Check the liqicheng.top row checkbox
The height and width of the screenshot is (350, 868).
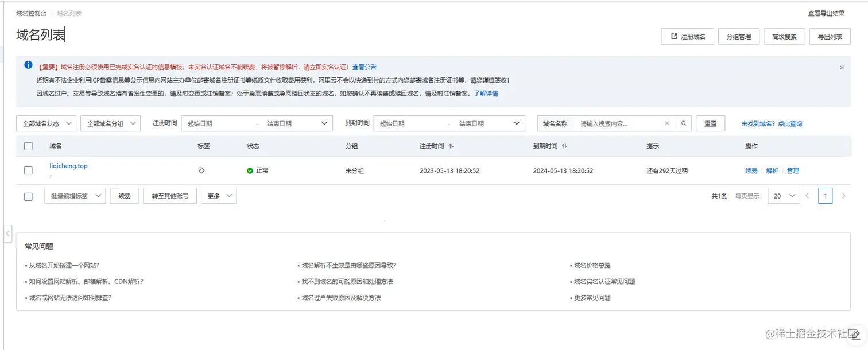click(28, 170)
